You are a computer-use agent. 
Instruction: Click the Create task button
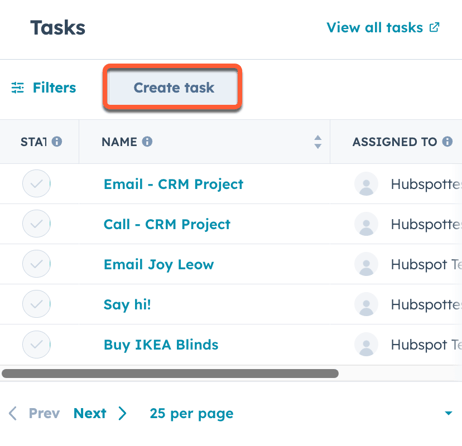click(173, 87)
